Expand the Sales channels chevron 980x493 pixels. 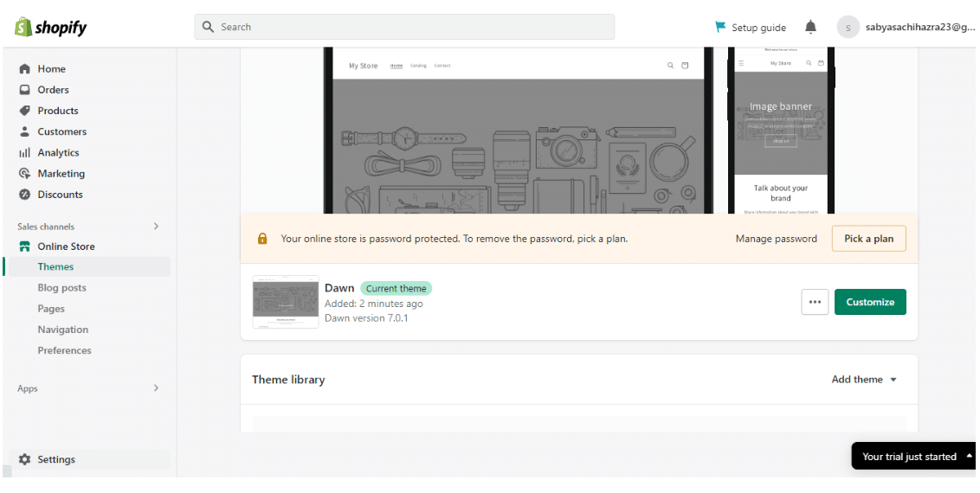[x=156, y=227]
